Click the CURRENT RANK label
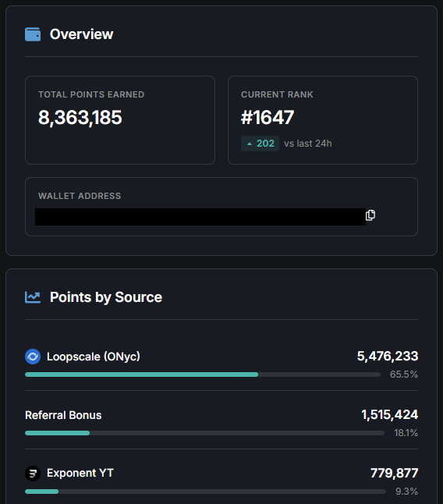 pyautogui.click(x=277, y=94)
